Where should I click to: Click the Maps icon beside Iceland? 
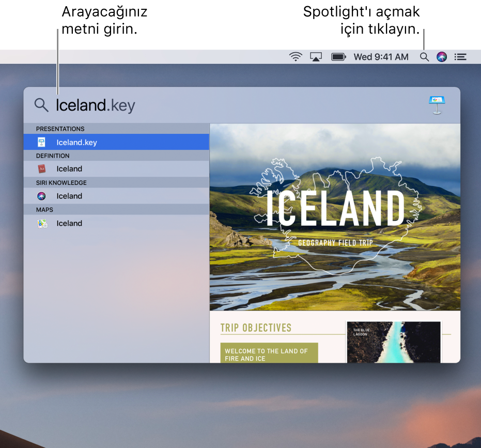tap(42, 223)
